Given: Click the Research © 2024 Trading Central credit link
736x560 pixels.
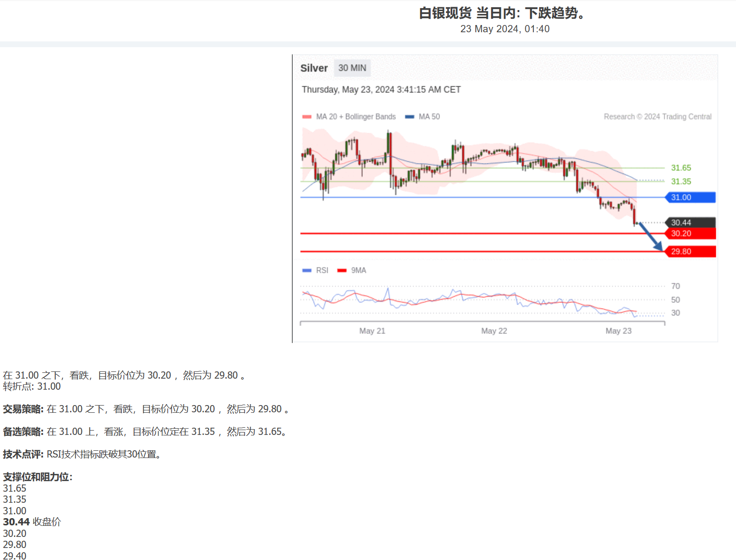Looking at the screenshot, I should (658, 116).
